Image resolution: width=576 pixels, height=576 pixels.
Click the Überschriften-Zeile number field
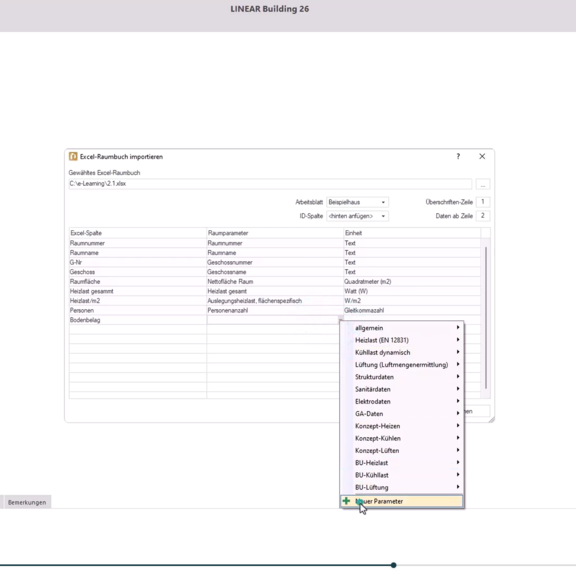(483, 202)
